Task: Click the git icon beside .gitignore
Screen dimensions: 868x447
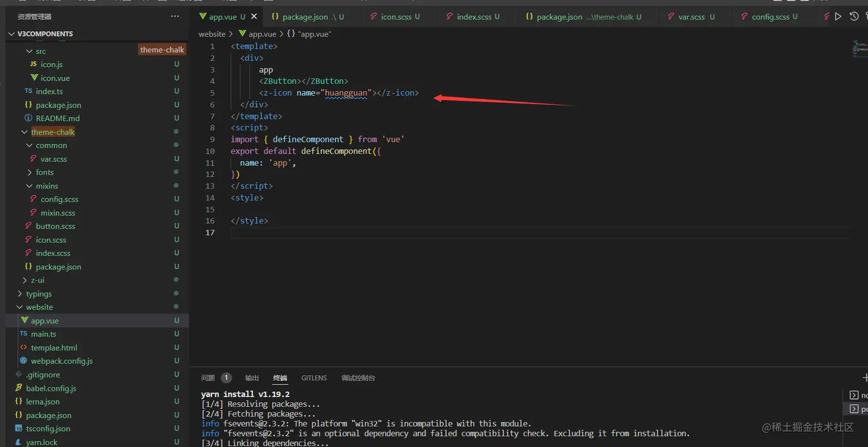Action: pyautogui.click(x=18, y=375)
